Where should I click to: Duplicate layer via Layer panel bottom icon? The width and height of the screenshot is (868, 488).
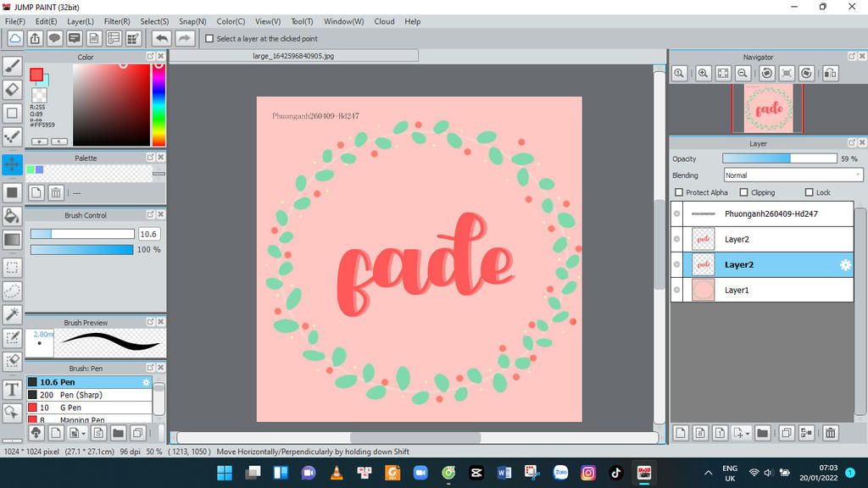pos(786,433)
